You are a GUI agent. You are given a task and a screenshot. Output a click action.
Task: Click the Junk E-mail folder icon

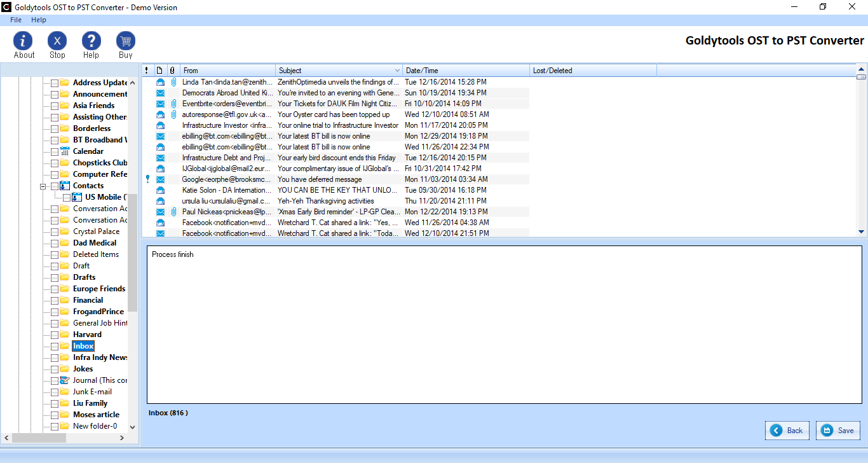(65, 392)
